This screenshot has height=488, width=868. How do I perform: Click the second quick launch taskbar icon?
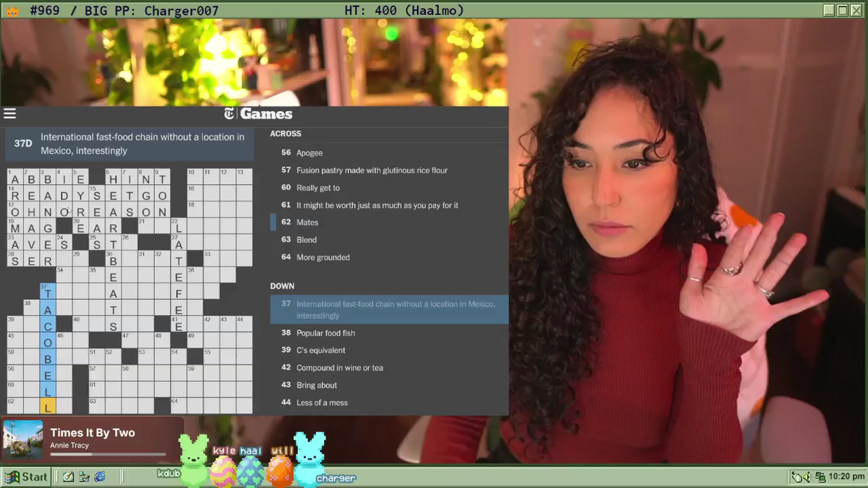point(84,477)
